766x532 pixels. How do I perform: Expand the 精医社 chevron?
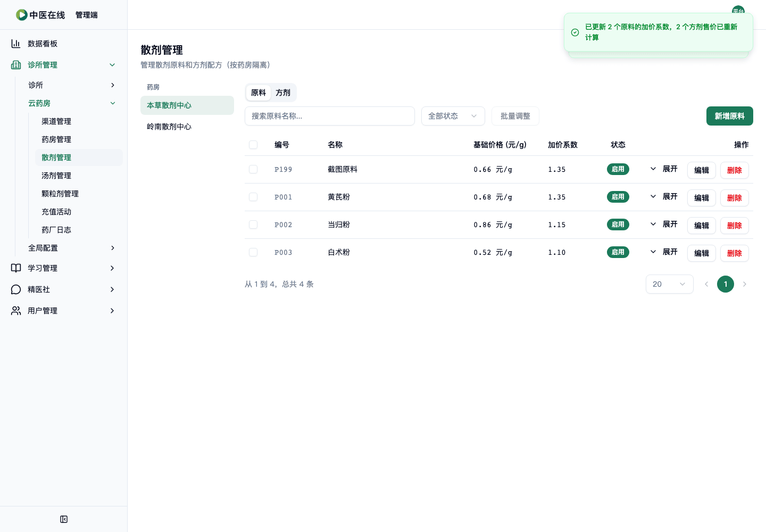[112, 289]
